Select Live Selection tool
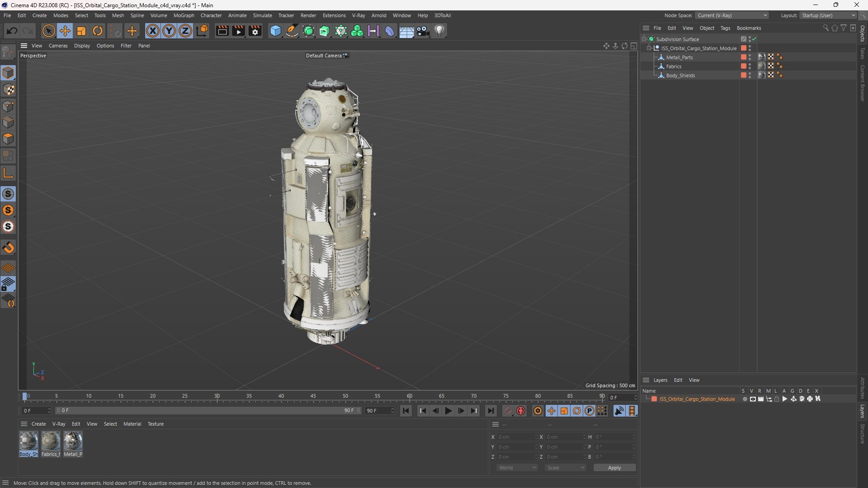Viewport: 868px width, 488px height. click(48, 31)
